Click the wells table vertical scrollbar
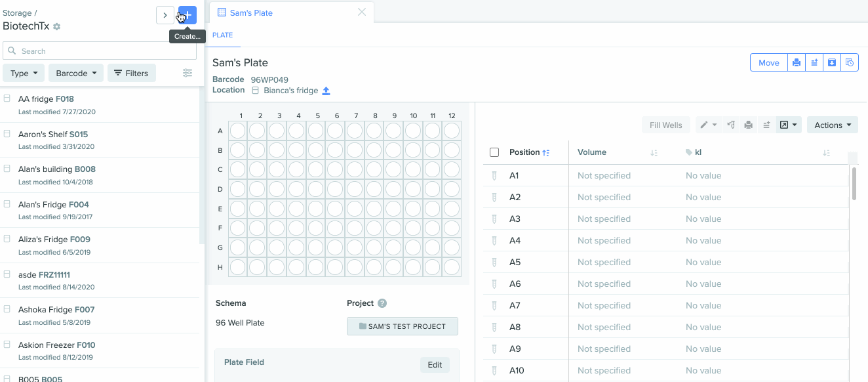Viewport: 868px width, 382px height. 854,182
